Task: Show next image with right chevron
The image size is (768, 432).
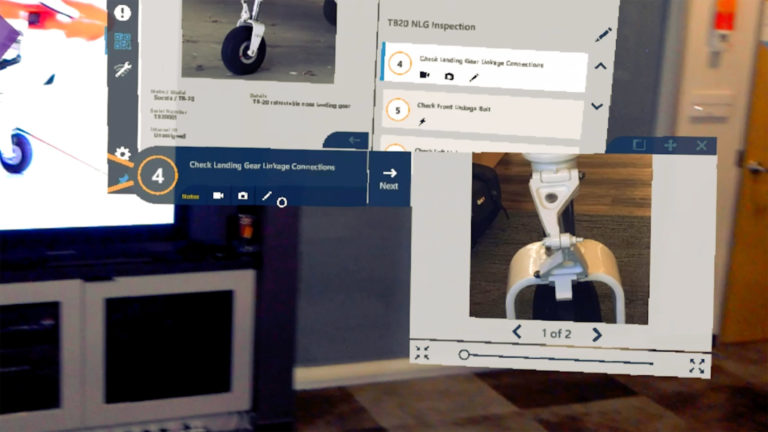Action: (x=597, y=335)
